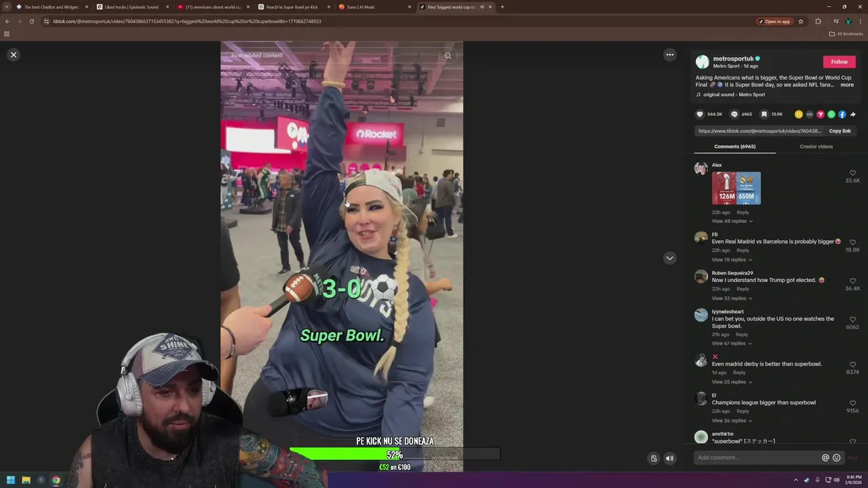The height and width of the screenshot is (488, 868).
Task: Switch to americans about world cup YouTube tab
Action: 212,7
